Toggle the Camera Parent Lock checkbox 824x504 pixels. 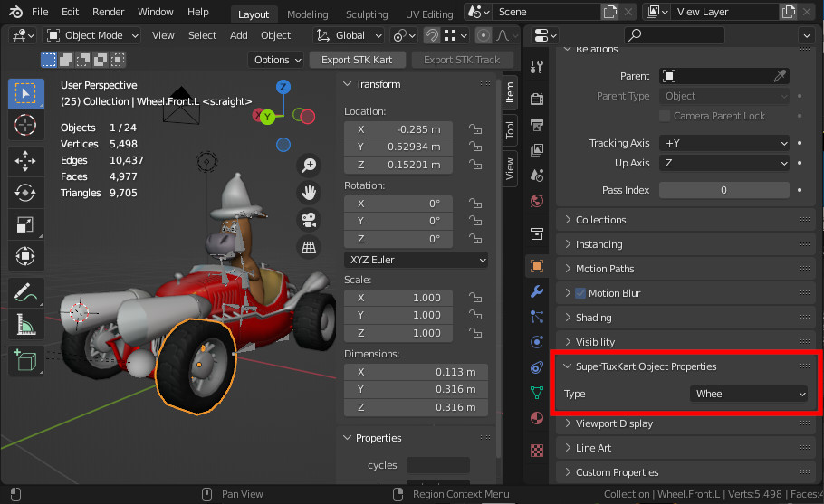pyautogui.click(x=665, y=116)
